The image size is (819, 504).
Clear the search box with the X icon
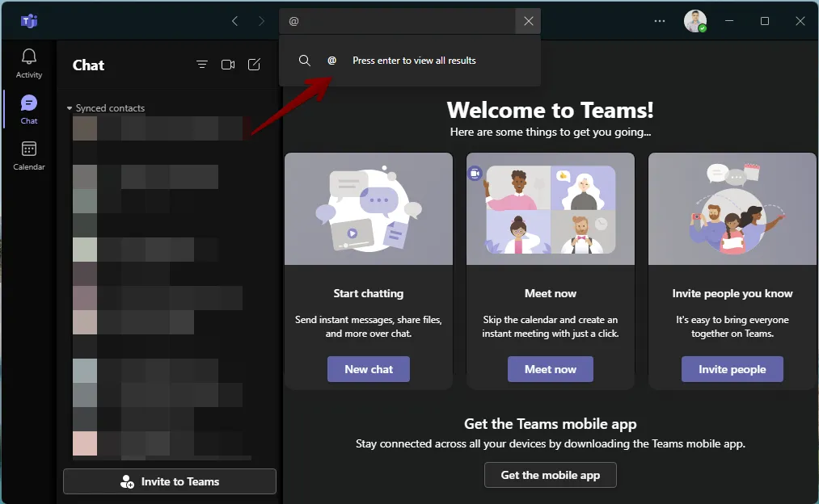coord(528,20)
